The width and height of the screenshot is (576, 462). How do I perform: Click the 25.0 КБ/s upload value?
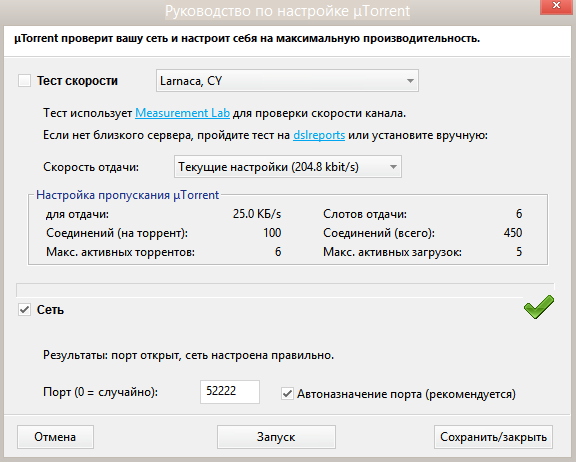coord(257,214)
